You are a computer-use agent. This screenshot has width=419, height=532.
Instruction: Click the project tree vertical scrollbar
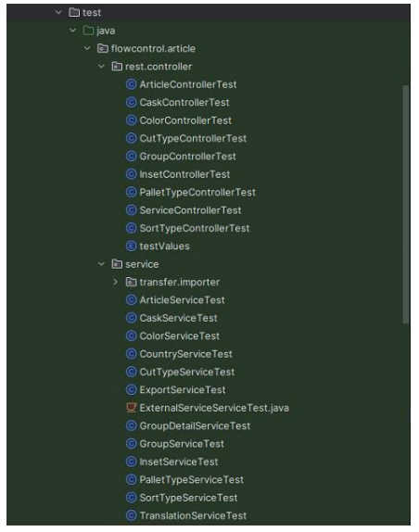click(x=405, y=205)
